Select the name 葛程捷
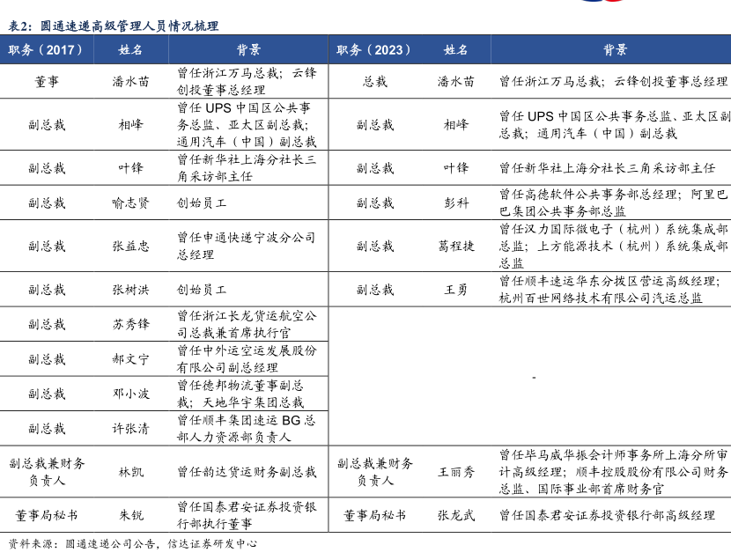Image resolution: width=731 pixels, height=560 pixels. pyautogui.click(x=455, y=247)
